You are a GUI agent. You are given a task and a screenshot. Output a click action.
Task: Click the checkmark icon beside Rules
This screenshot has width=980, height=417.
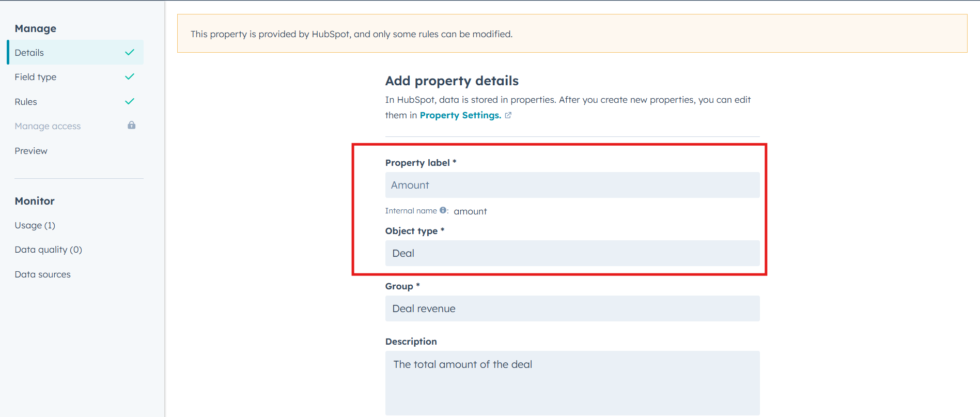(130, 101)
